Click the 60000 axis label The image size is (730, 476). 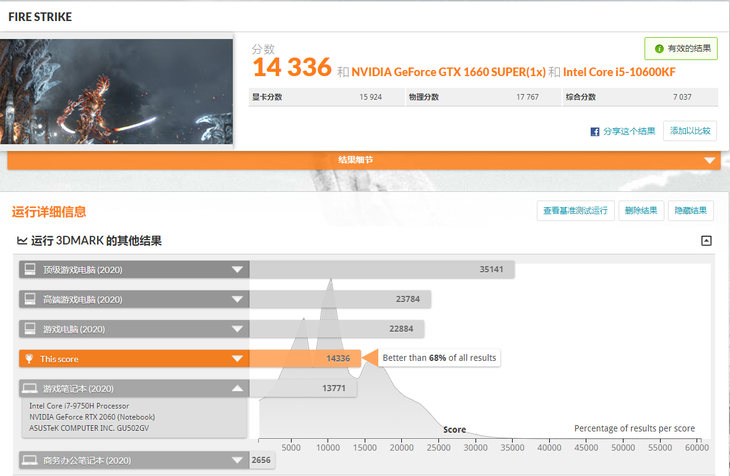(696, 448)
